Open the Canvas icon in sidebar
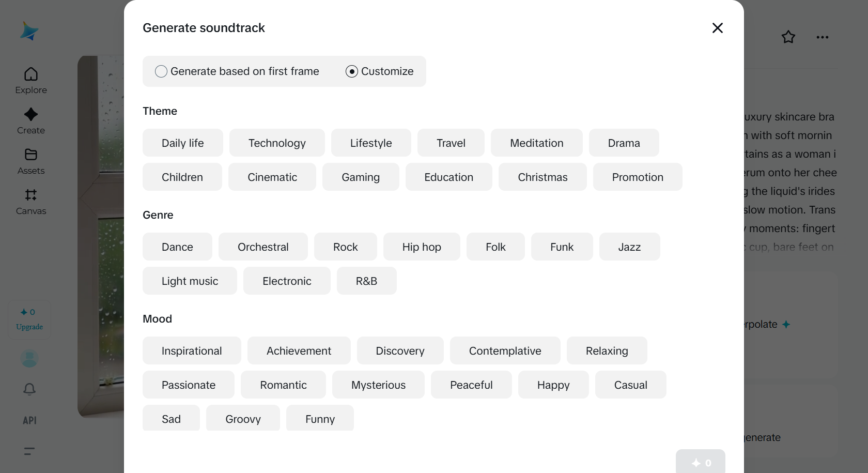This screenshot has height=473, width=868. 31,195
